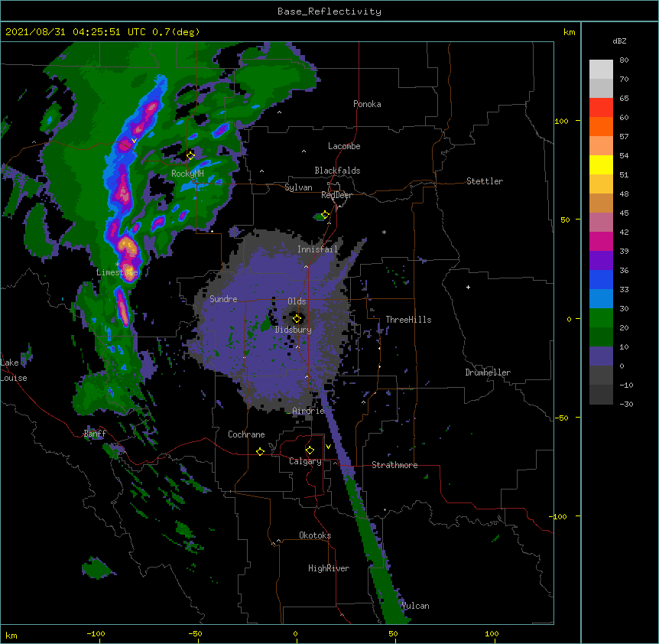659x644 pixels.
Task: Pick the light gray legend swatch between 80 and 70
Action: (601, 70)
